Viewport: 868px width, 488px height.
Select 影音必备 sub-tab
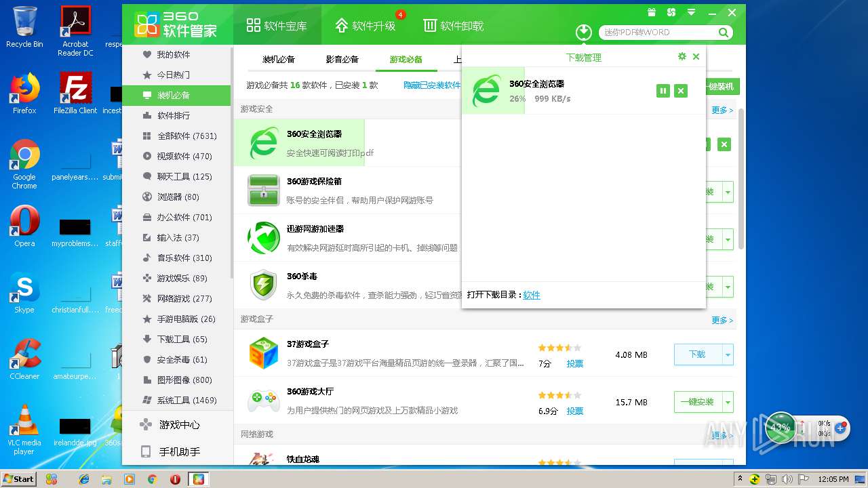342,59
